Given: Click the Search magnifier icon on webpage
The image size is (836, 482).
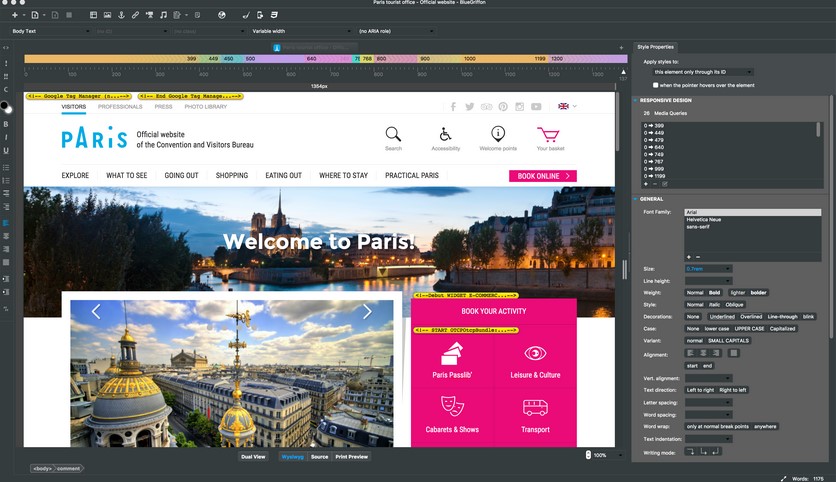Looking at the screenshot, I should [x=393, y=134].
